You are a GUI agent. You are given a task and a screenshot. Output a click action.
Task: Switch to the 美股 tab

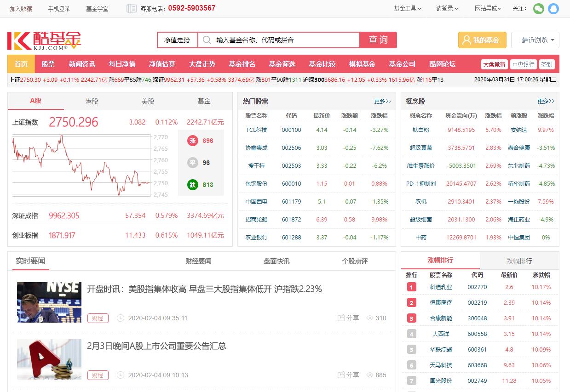tap(148, 101)
